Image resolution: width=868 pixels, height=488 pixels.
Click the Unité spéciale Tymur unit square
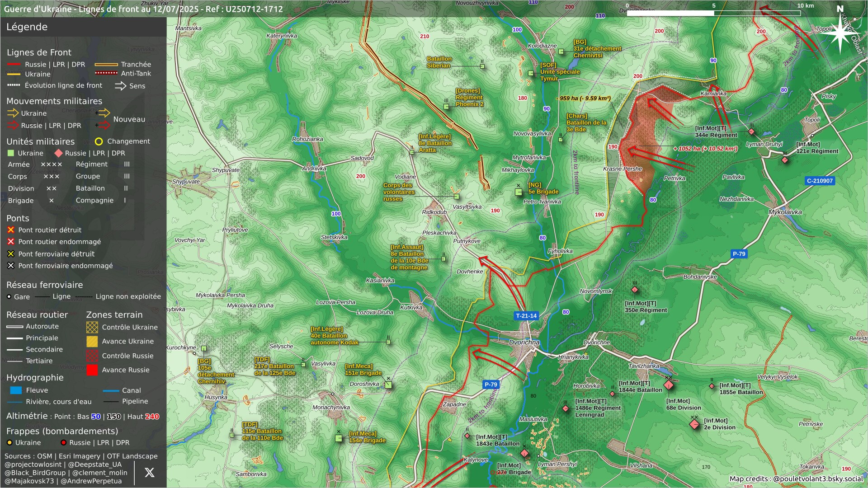point(531,73)
